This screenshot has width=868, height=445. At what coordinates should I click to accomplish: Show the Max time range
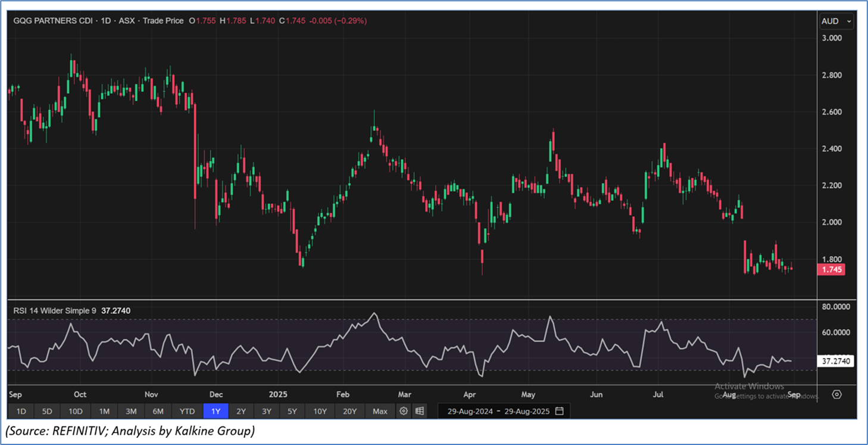380,411
